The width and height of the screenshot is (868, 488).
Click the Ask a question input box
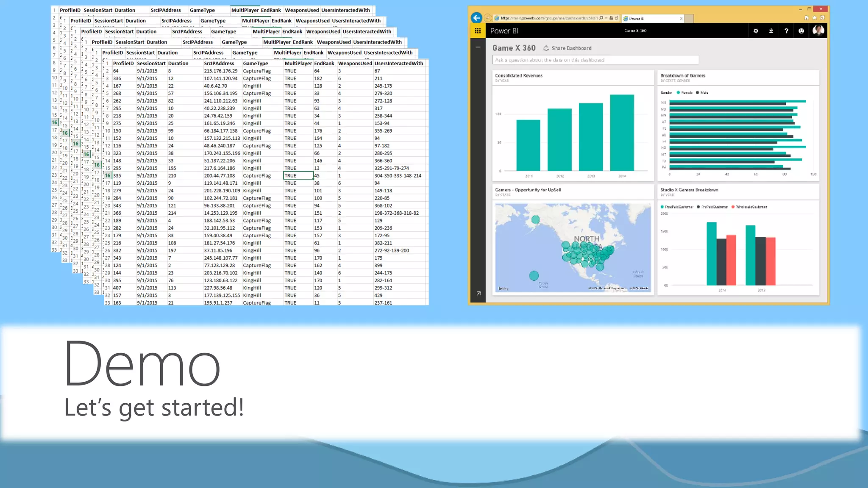point(595,60)
